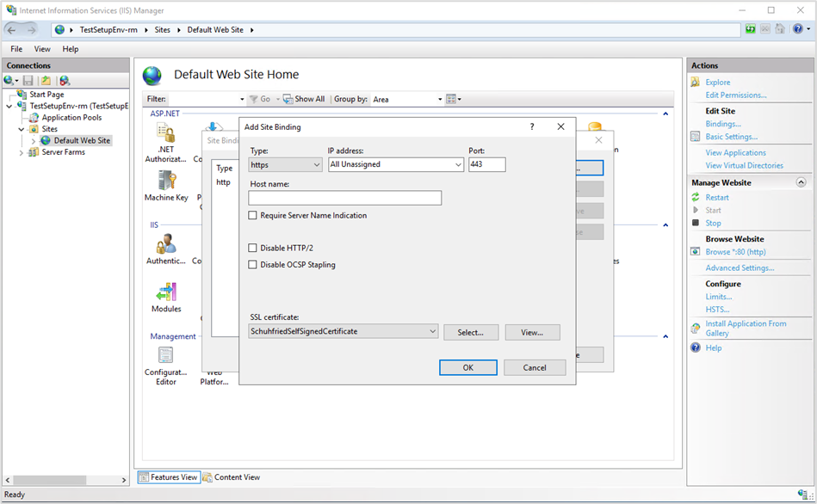Open the binding Type dropdown
The width and height of the screenshot is (817, 504).
285,164
